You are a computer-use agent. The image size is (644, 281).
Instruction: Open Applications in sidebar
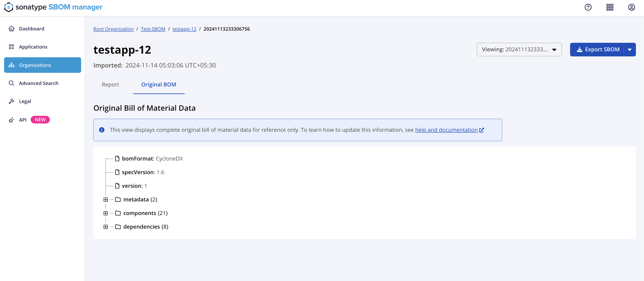(43, 47)
